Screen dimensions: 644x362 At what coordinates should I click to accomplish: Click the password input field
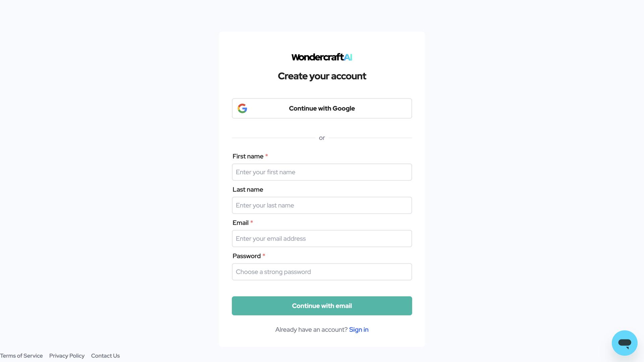322,272
